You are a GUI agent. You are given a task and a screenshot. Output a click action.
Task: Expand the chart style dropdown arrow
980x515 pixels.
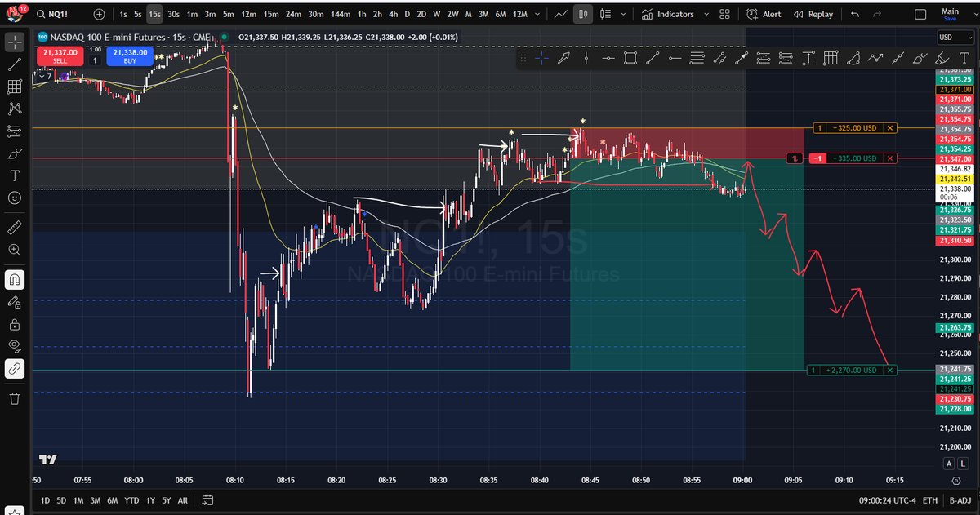pos(624,14)
